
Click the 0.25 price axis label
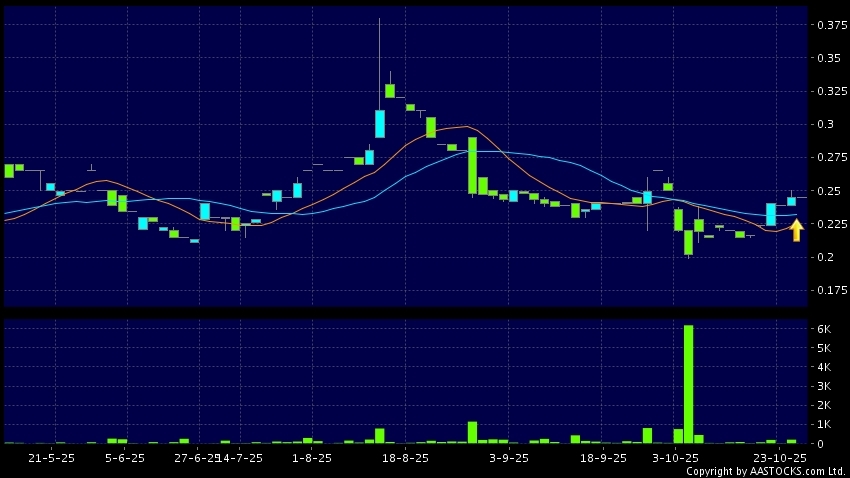click(826, 191)
